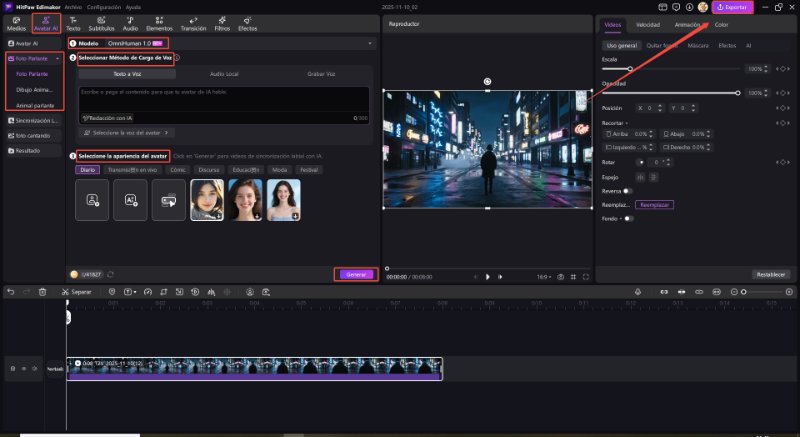Viewport: 800px width, 437px height.
Task: Toggle Escala keyframe diamond
Action: tap(783, 69)
